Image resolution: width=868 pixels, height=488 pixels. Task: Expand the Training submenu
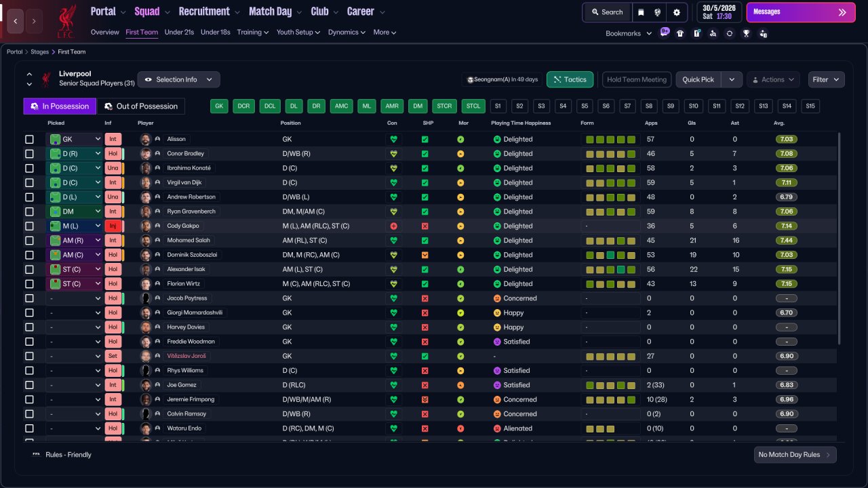[253, 33]
